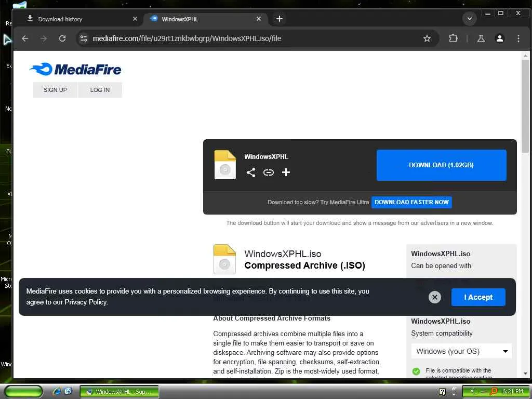The width and height of the screenshot is (532, 399).
Task: Open the Privacy Policy link
Action: (x=86, y=302)
